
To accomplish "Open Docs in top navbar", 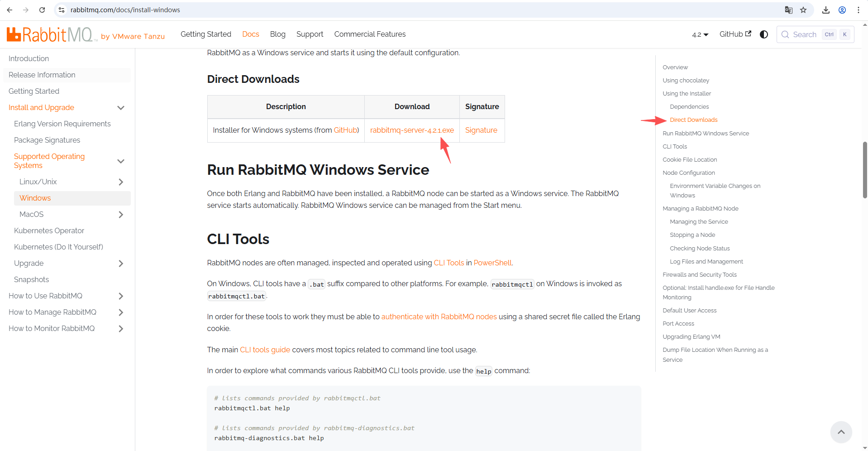I will pyautogui.click(x=251, y=34).
